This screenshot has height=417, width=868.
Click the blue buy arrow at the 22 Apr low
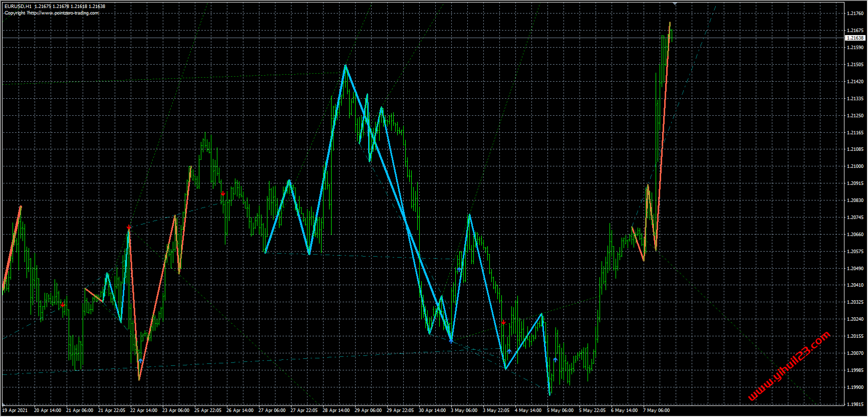pos(141,360)
